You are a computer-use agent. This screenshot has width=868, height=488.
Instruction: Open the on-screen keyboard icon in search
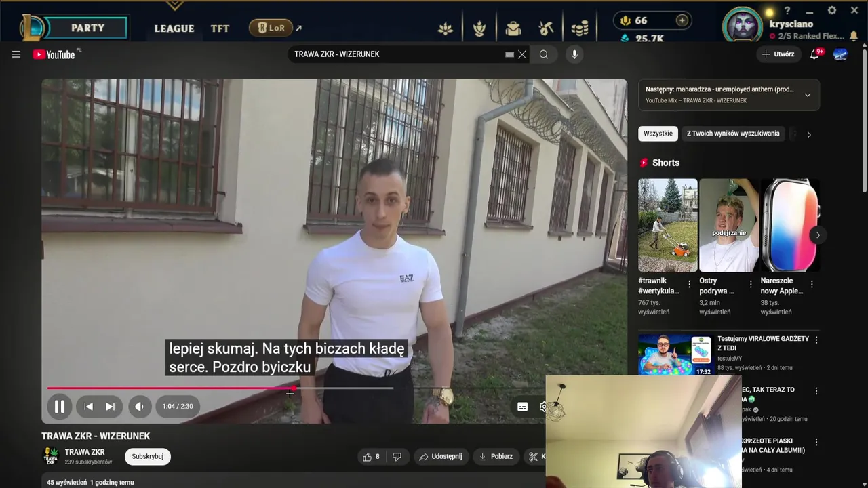click(x=509, y=54)
